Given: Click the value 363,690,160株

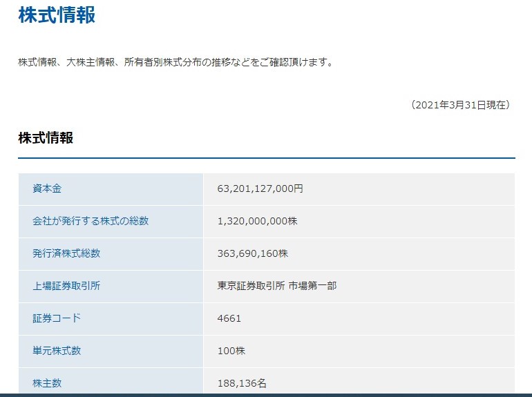Looking at the screenshot, I should point(252,253).
